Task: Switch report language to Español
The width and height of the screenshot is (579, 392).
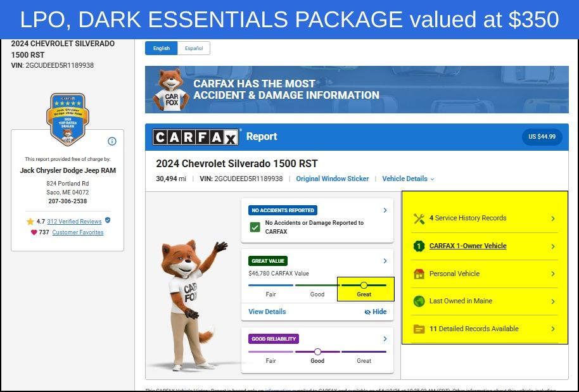Action: click(x=194, y=48)
